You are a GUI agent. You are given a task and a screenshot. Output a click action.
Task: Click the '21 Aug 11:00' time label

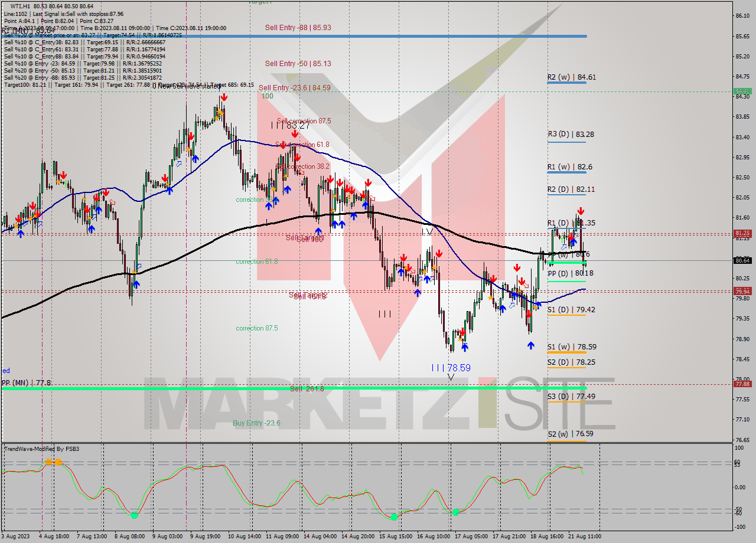584,537
